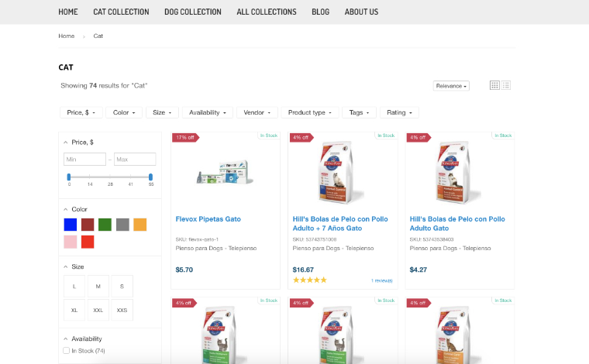Collapse the Price filter panel chevron
589x364 pixels.
tap(66, 143)
